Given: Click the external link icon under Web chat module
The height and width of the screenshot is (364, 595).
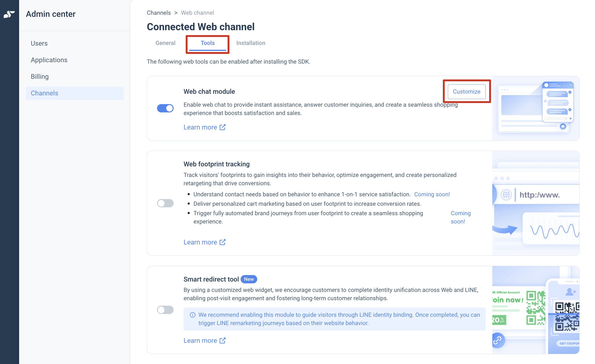Looking at the screenshot, I should [222, 127].
